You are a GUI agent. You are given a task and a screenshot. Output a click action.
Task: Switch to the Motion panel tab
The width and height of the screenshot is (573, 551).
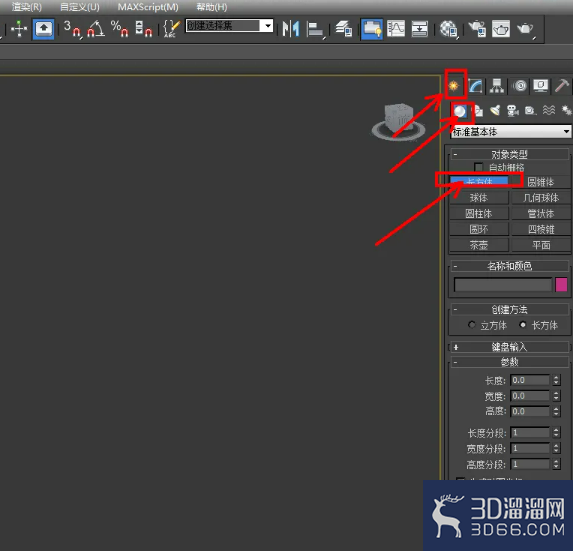point(520,86)
